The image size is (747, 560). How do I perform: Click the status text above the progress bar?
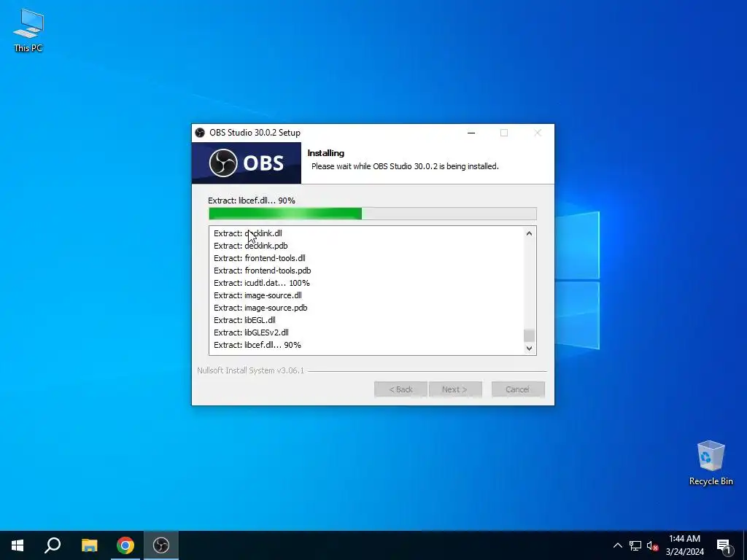pyautogui.click(x=252, y=201)
